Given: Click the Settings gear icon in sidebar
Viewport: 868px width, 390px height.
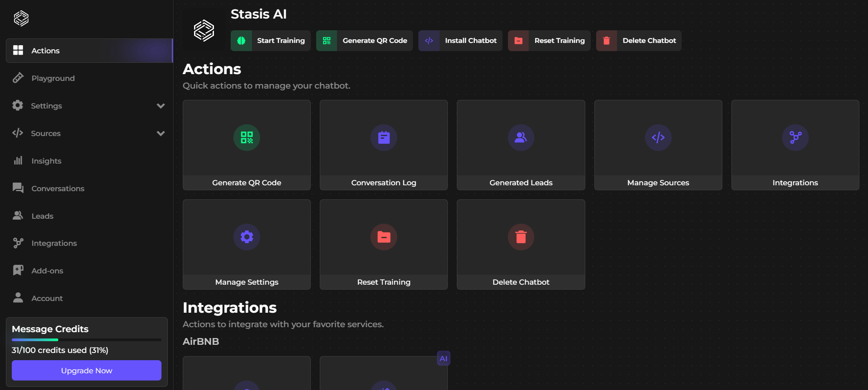Looking at the screenshot, I should [x=18, y=105].
